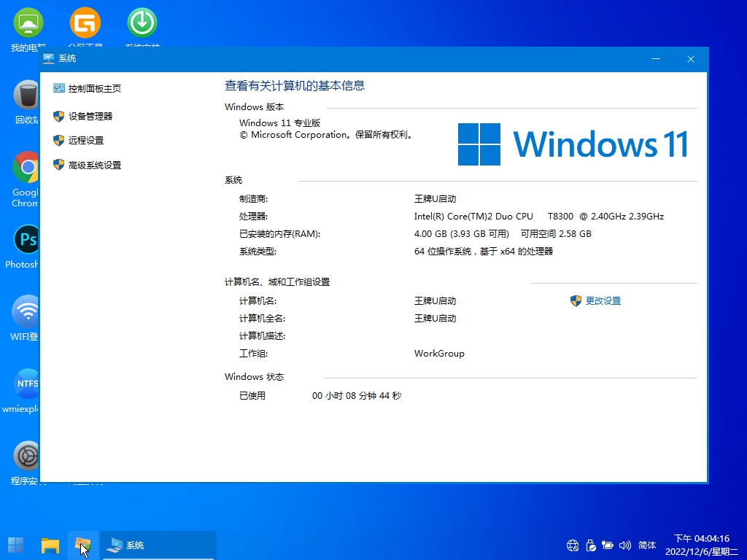Image resolution: width=747 pixels, height=560 pixels.
Task: Click the battery power tray icon
Action: point(608,545)
